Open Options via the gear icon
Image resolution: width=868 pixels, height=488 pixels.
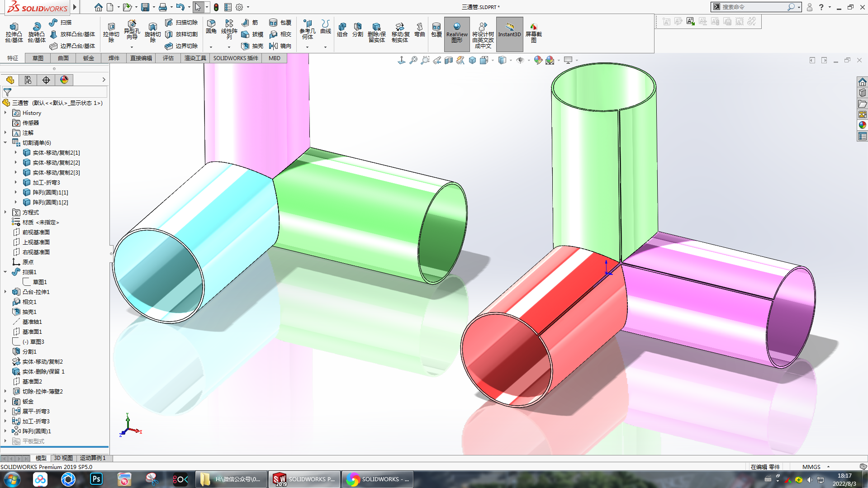239,7
